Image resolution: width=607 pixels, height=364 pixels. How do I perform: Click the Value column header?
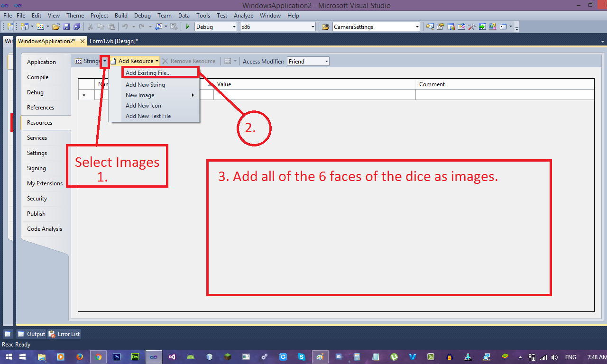(x=314, y=84)
